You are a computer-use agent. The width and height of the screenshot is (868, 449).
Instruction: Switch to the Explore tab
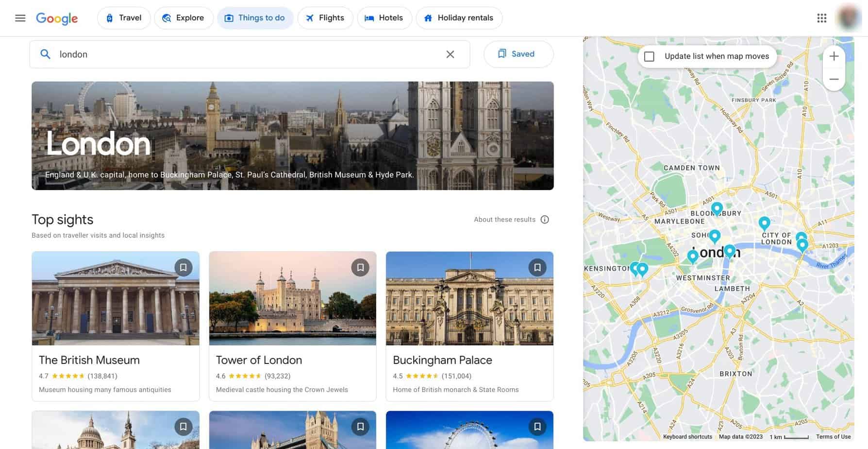pyautogui.click(x=184, y=18)
